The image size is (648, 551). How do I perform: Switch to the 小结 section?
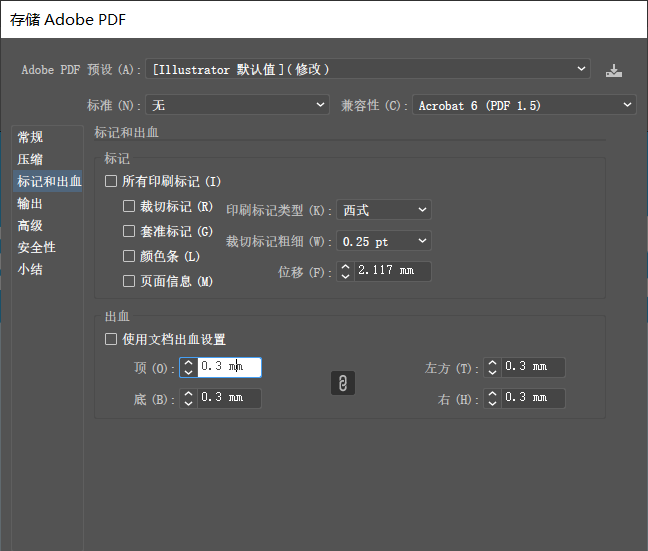[48, 269]
